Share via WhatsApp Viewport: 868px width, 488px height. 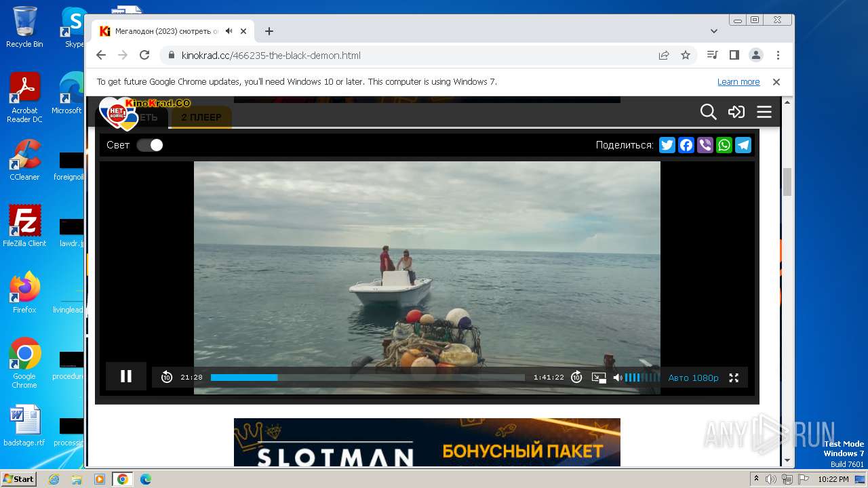(724, 145)
